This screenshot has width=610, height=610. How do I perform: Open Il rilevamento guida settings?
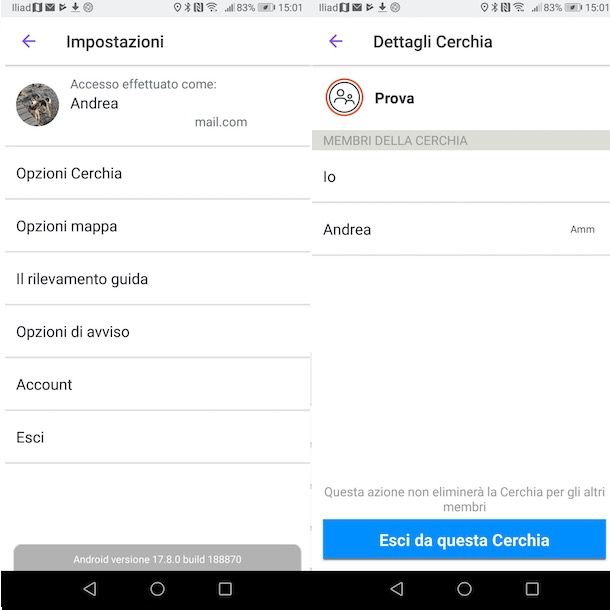[158, 279]
